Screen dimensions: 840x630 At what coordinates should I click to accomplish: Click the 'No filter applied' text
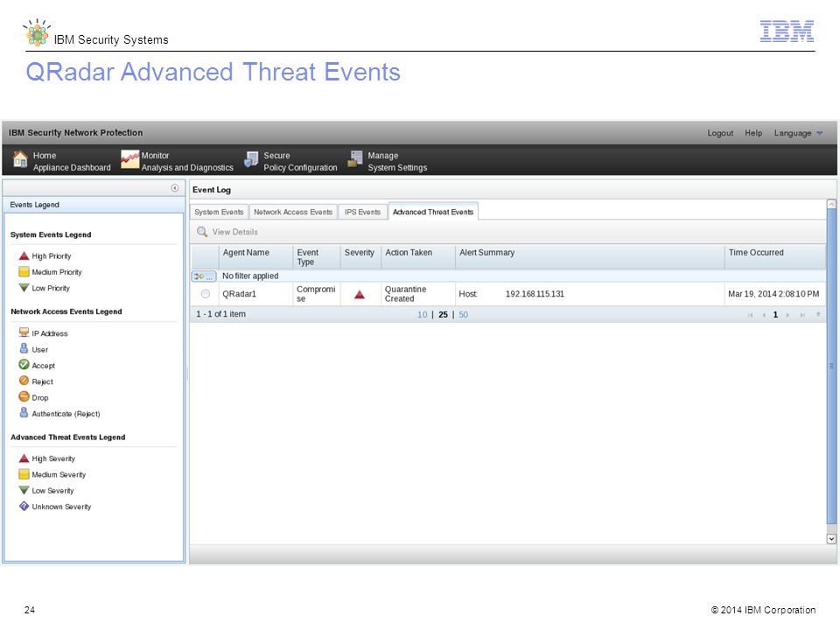pyautogui.click(x=250, y=276)
